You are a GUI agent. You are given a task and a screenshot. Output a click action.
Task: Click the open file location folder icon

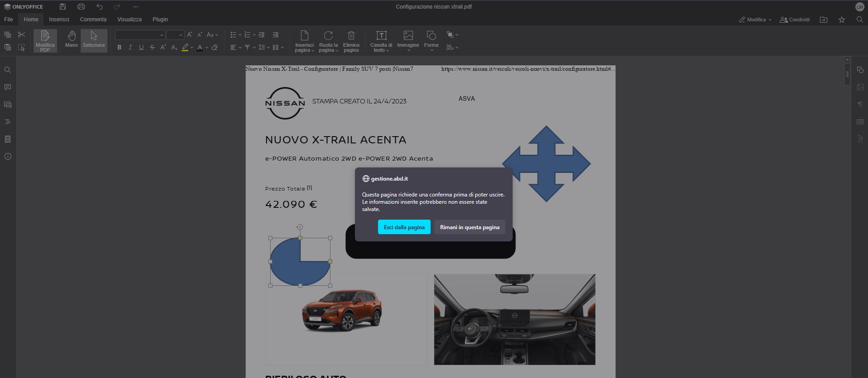click(824, 20)
